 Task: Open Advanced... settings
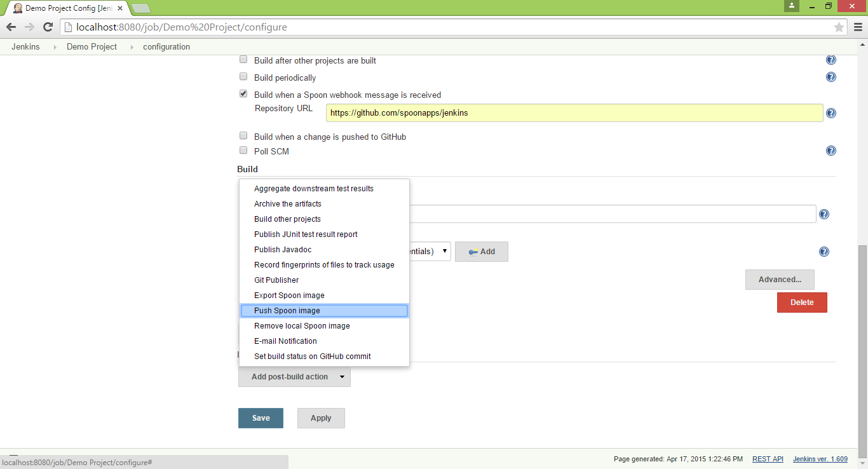coord(780,280)
